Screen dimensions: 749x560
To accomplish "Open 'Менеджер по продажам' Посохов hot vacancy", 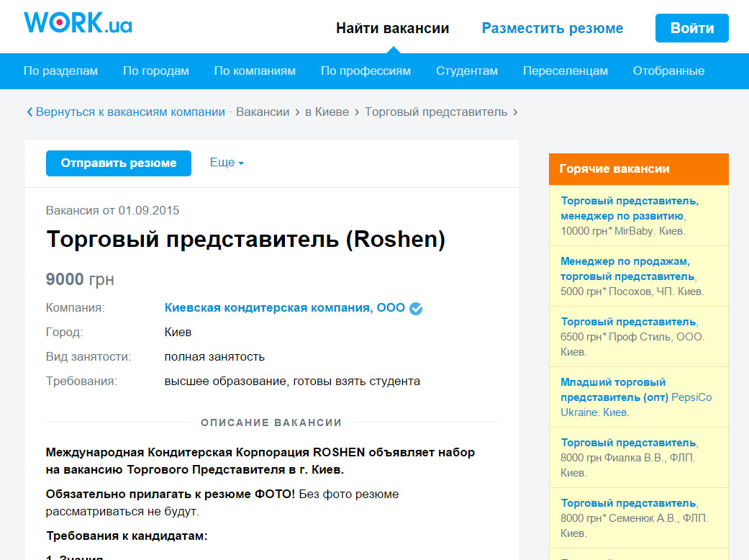I will [x=628, y=269].
